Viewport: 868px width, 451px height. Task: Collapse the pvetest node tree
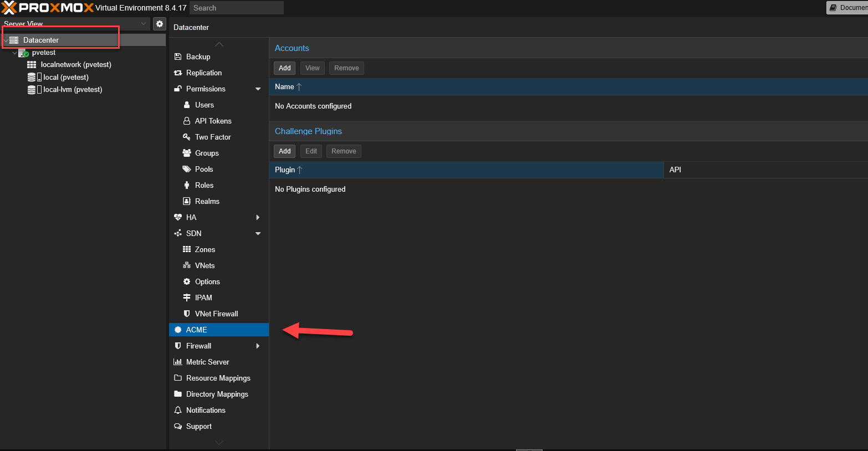point(14,53)
